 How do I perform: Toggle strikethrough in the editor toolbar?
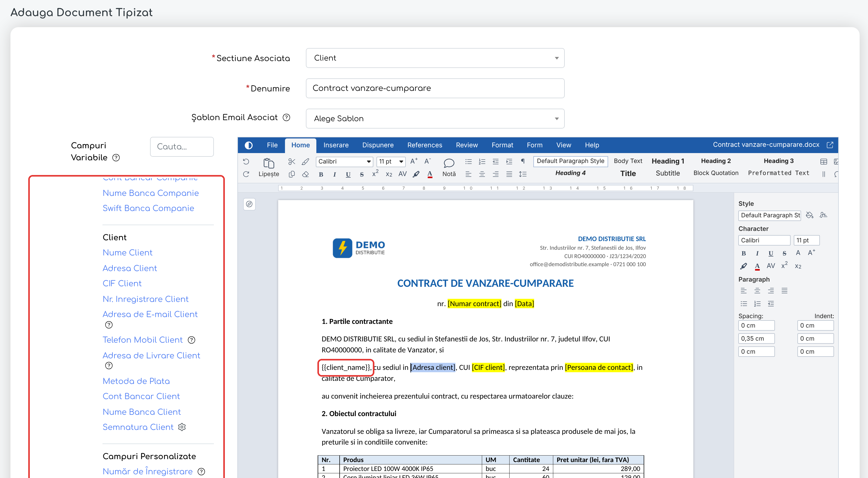pos(362,174)
